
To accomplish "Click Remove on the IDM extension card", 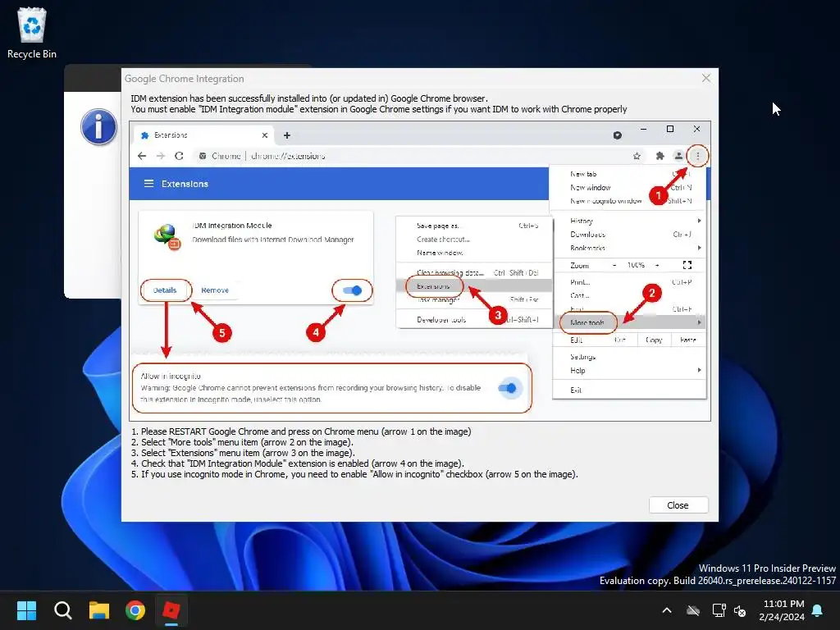I will 215,290.
